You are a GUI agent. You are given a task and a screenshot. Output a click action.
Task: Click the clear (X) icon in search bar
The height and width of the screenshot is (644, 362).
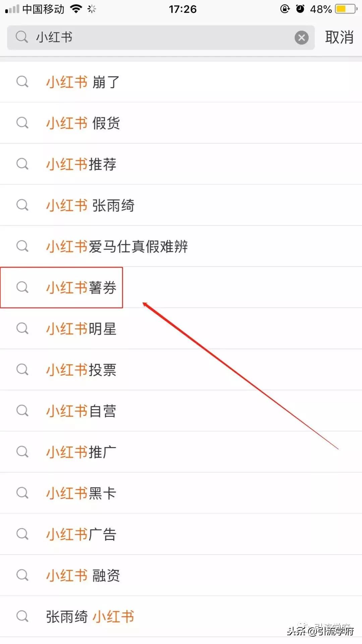[301, 38]
